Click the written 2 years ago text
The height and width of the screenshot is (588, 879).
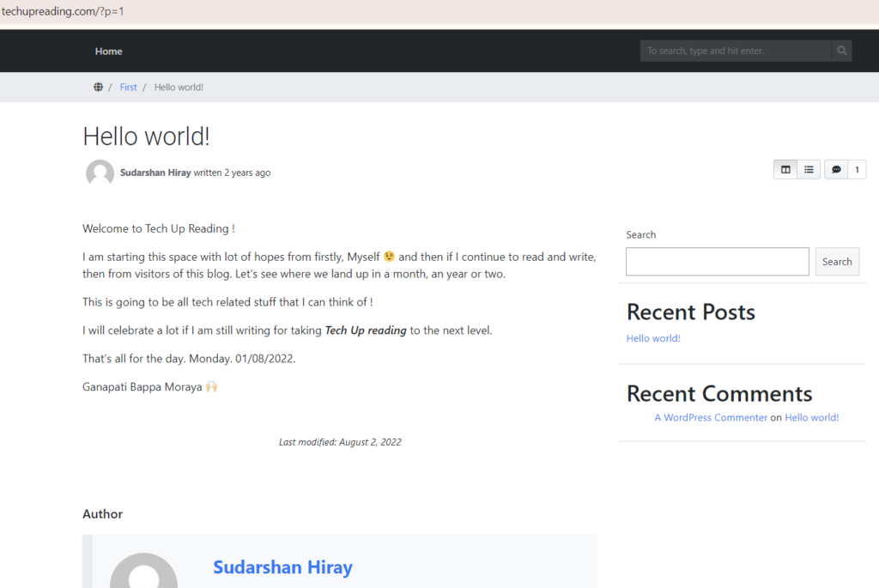232,173
